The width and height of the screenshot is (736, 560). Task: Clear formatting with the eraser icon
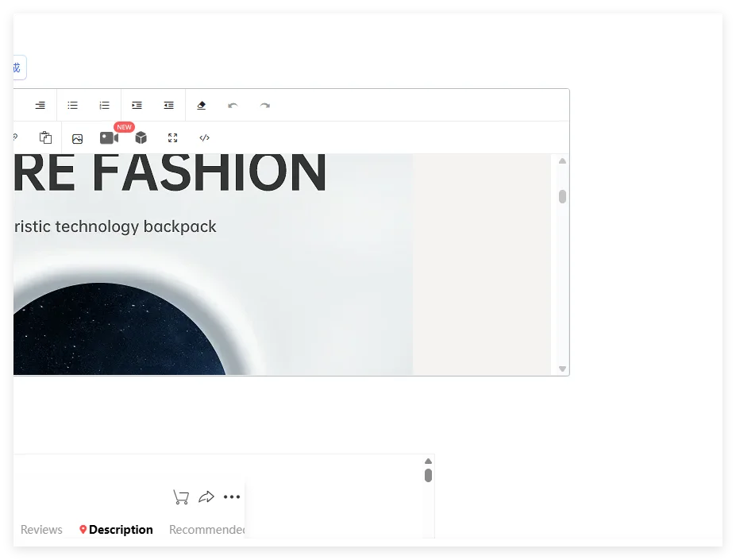202,105
